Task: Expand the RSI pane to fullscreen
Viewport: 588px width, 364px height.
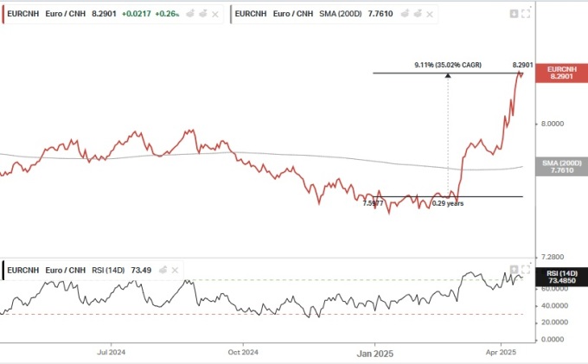Action: (527, 270)
